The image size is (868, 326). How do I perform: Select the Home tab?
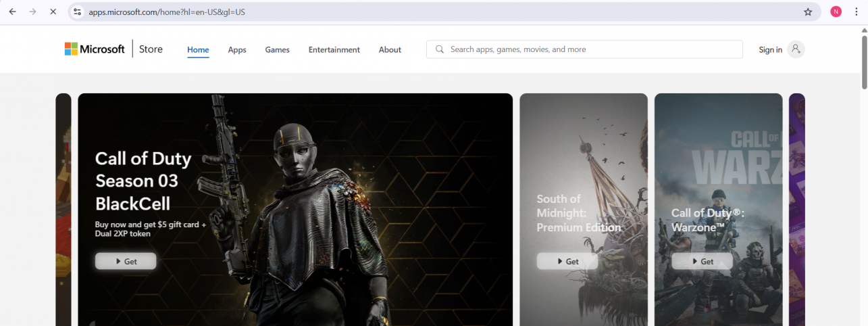198,49
